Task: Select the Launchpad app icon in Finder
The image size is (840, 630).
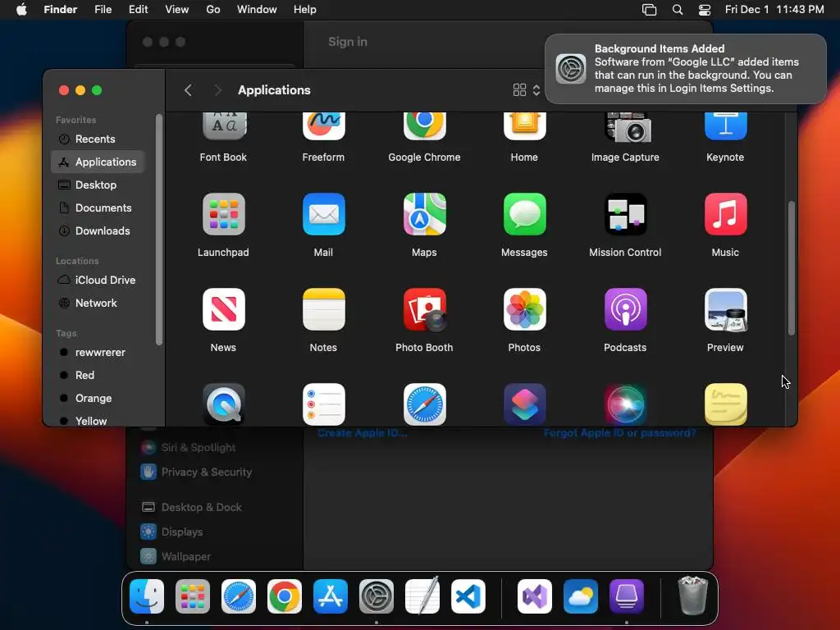Action: (x=223, y=214)
